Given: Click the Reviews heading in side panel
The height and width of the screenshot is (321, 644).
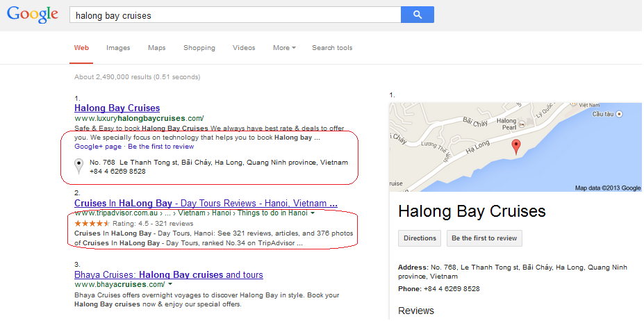Looking at the screenshot, I should tap(416, 311).
